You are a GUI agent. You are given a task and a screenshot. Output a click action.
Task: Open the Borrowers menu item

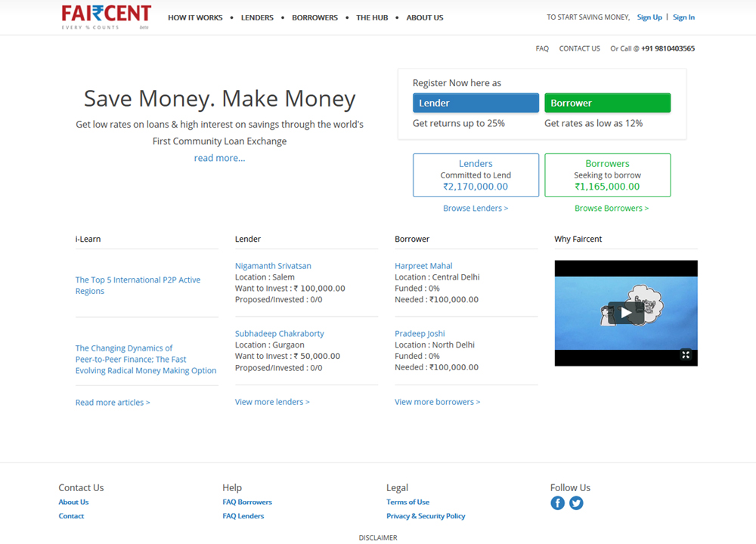tap(314, 18)
